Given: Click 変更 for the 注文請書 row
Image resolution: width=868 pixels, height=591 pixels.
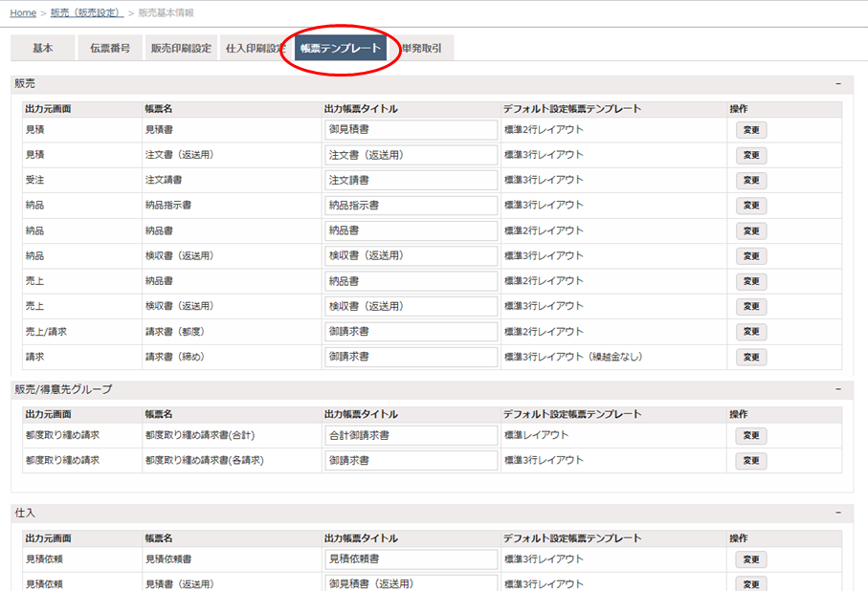Looking at the screenshot, I should click(750, 179).
